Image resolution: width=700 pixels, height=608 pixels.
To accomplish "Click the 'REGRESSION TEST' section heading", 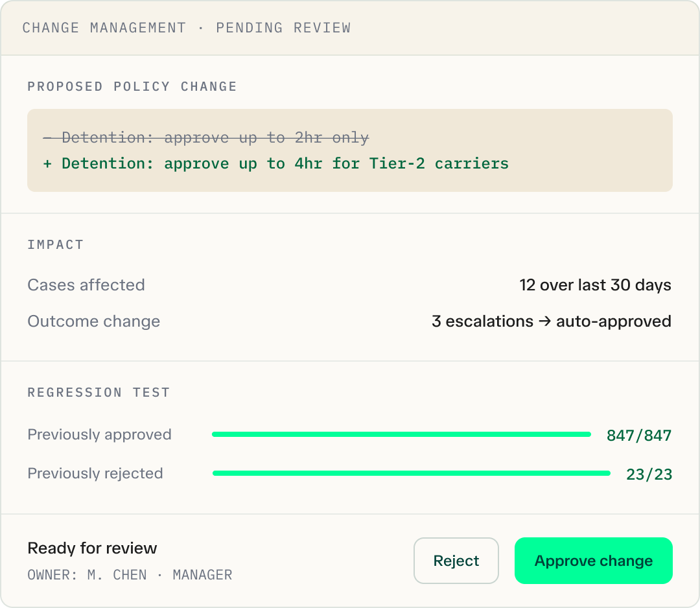I will [99, 392].
